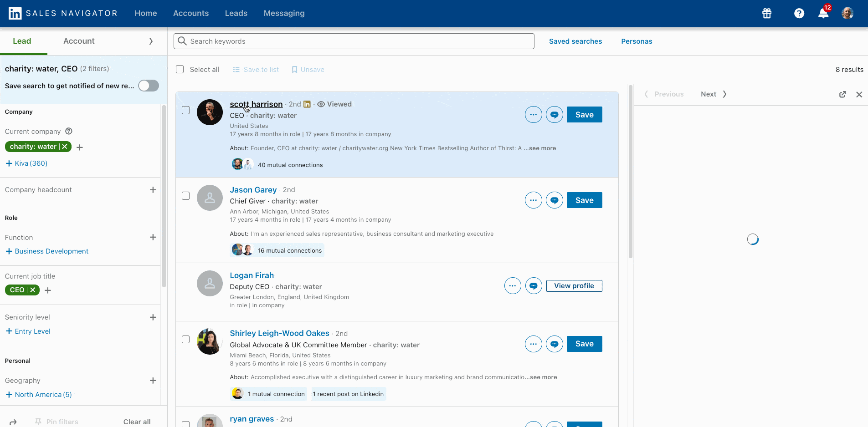Select Shirley Leigh-Wood Oakes's checkbox
The height and width of the screenshot is (427, 868).
tap(185, 340)
